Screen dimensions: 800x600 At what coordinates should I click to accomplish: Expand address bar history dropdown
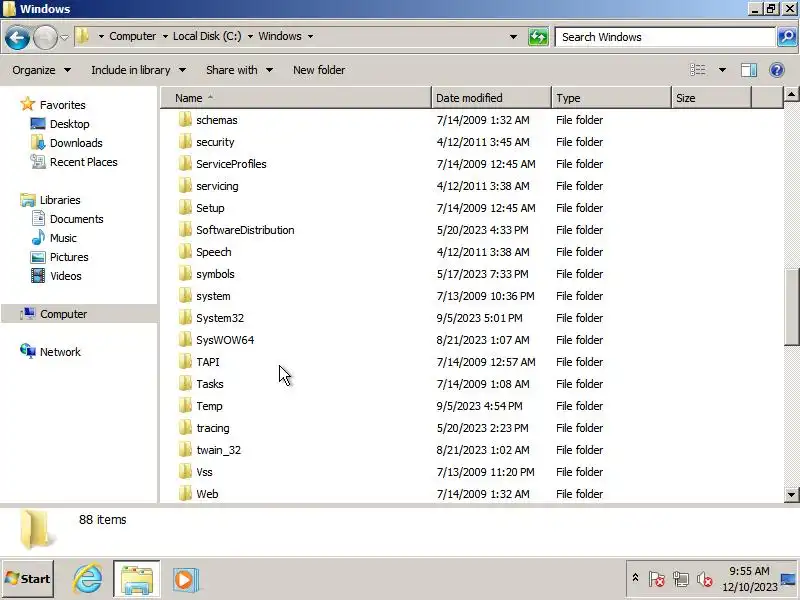[x=513, y=37]
